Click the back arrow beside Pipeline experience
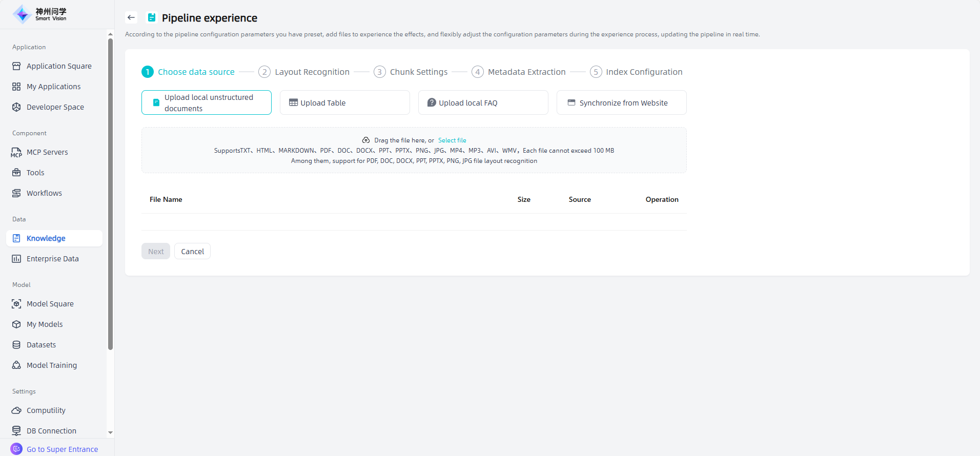 tap(131, 17)
